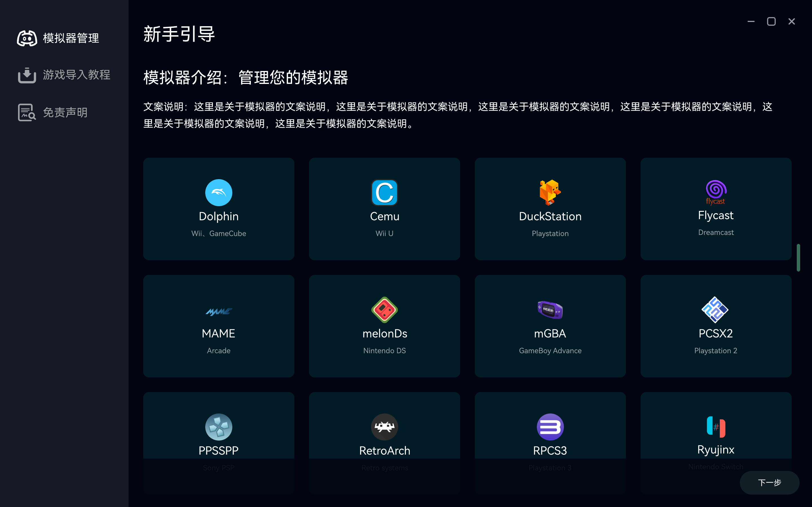
Task: Click the PPSSPP gamepad icon
Action: point(219,427)
